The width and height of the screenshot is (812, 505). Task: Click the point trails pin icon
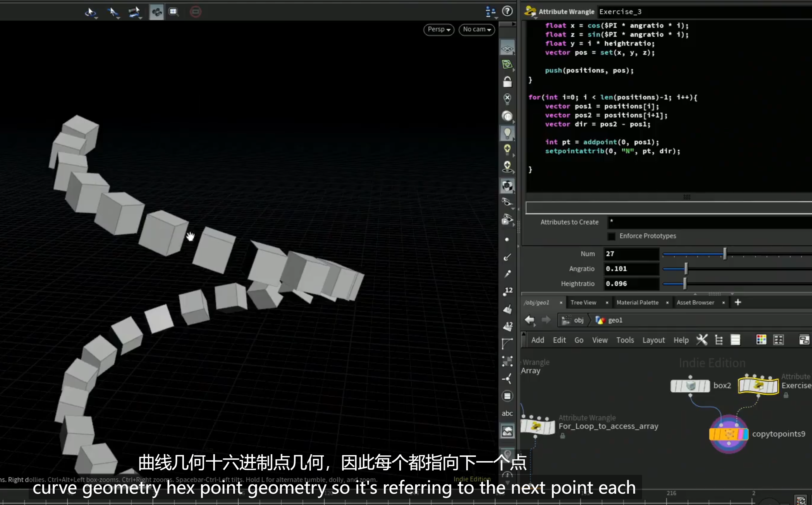[507, 274]
